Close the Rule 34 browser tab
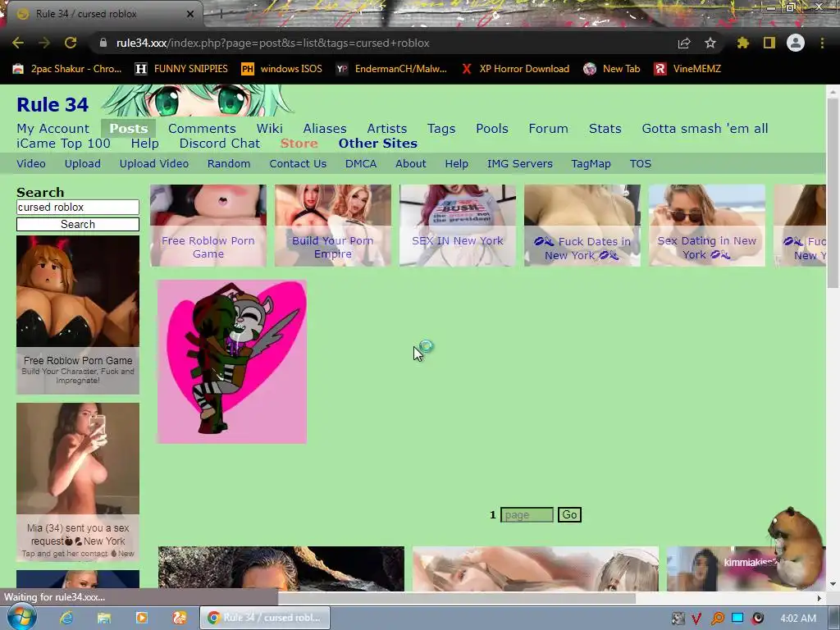Viewport: 840px width, 630px height. (190, 14)
